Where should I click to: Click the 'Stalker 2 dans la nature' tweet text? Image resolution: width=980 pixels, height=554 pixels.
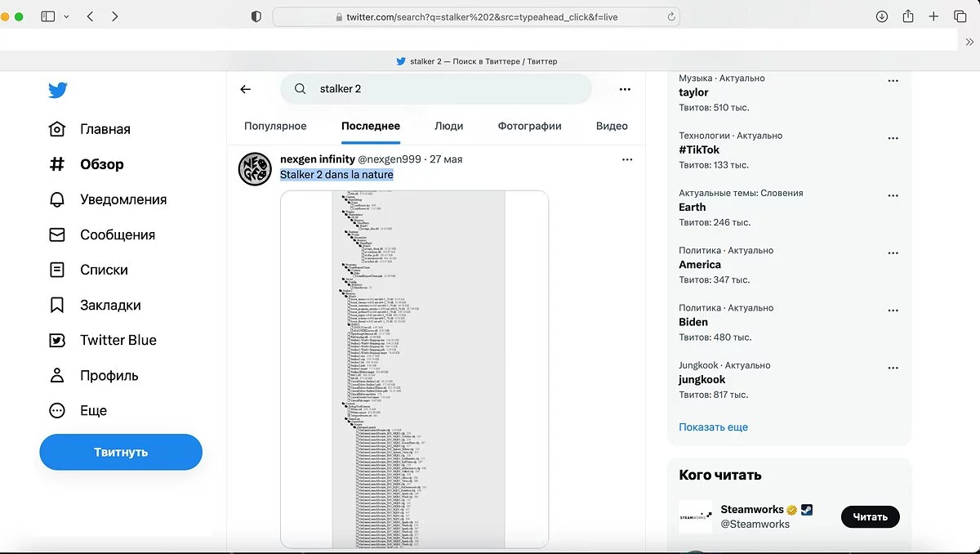tap(336, 174)
